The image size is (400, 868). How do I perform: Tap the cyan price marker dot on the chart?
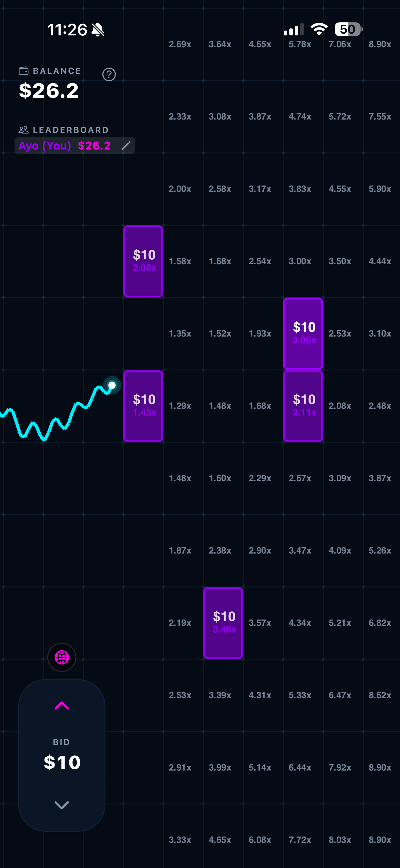112,384
